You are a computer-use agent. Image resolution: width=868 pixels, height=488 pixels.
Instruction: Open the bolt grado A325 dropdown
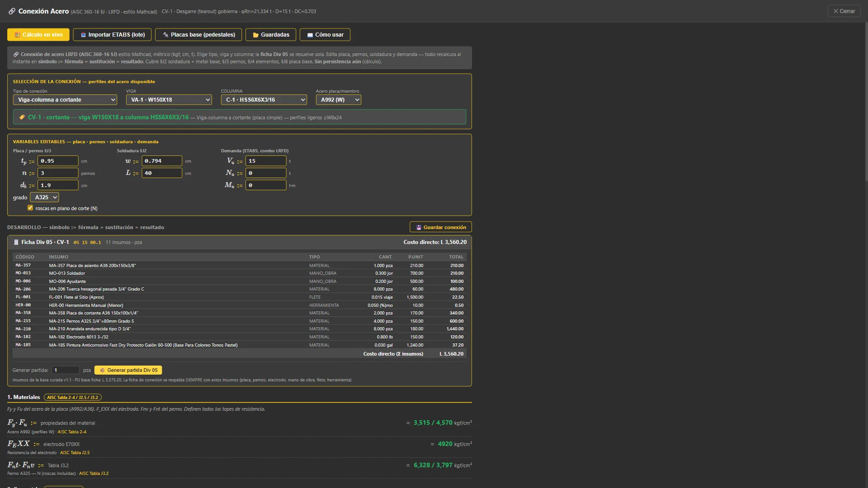click(44, 197)
